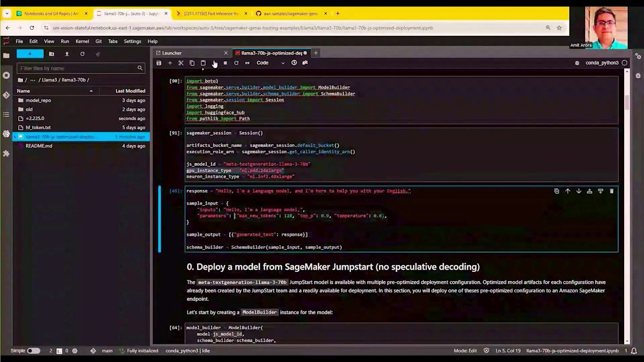Click the Llama3 breadcrumb folder

[x=49, y=80]
